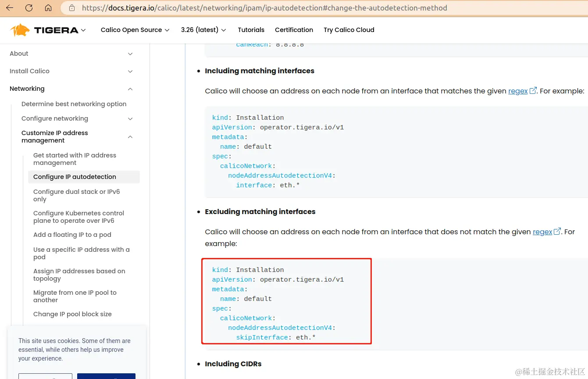Image resolution: width=588 pixels, height=379 pixels.
Task: Click 'canReach: 8.8.8.8' code line
Action: (x=270, y=45)
